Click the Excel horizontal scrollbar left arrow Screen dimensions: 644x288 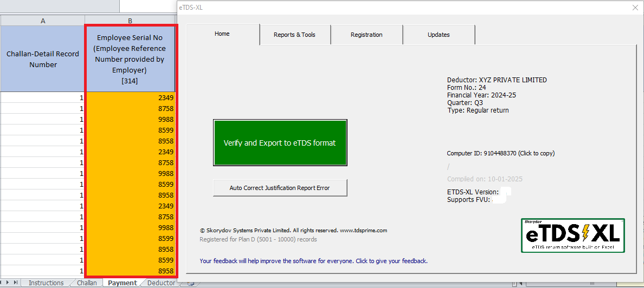coord(520,284)
